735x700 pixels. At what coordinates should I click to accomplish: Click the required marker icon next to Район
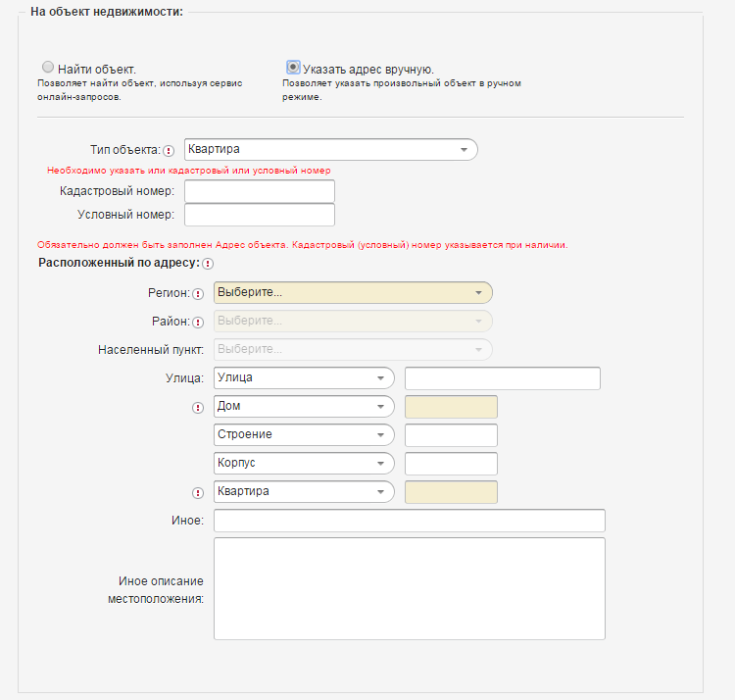click(198, 323)
